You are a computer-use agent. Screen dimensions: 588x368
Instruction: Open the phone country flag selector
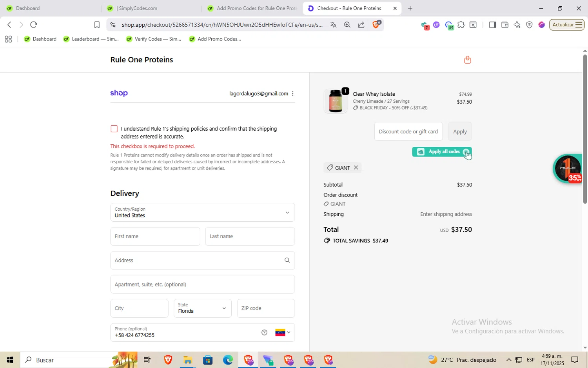click(x=283, y=332)
